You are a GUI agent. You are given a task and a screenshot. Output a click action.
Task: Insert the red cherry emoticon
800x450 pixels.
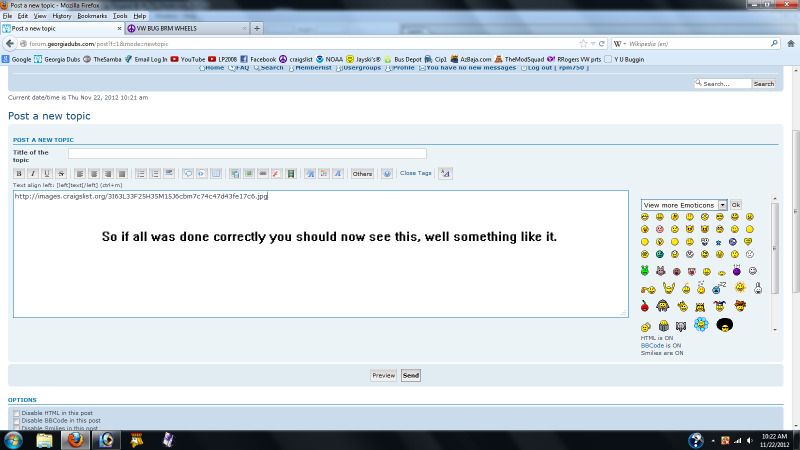(644, 306)
